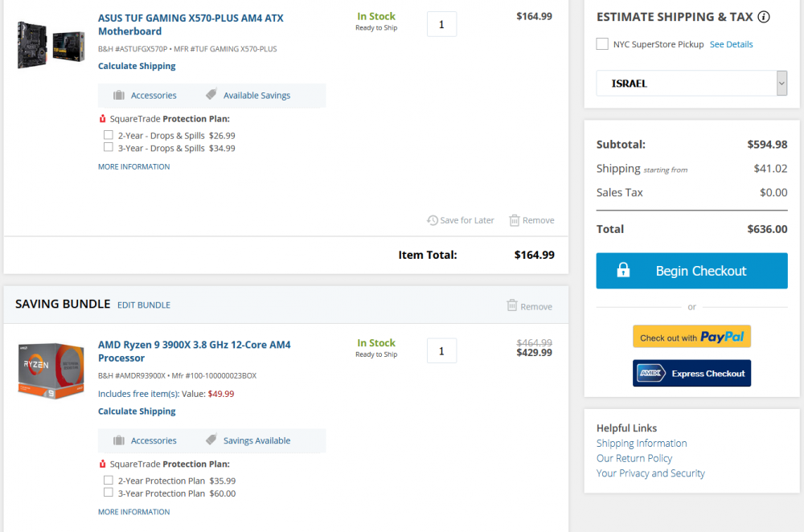Click the trash icon for the ASUS motherboard
Image resolution: width=804 pixels, height=532 pixels.
click(515, 220)
